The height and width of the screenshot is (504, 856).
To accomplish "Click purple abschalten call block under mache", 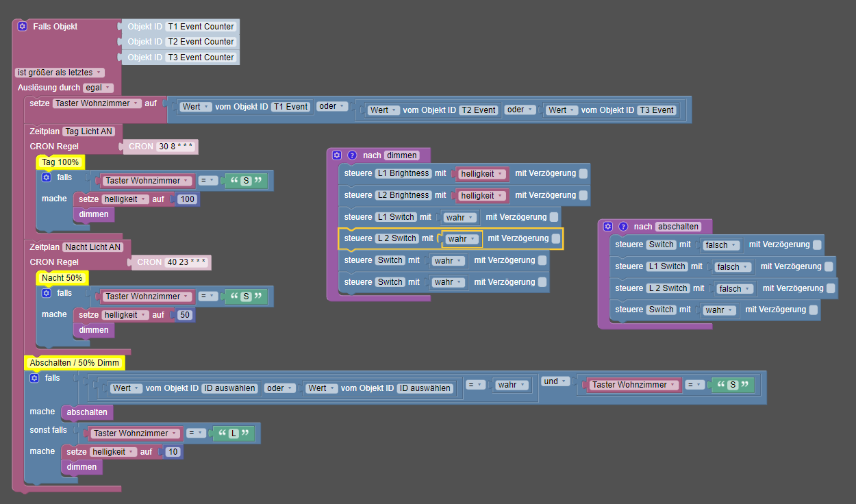I will (x=87, y=412).
